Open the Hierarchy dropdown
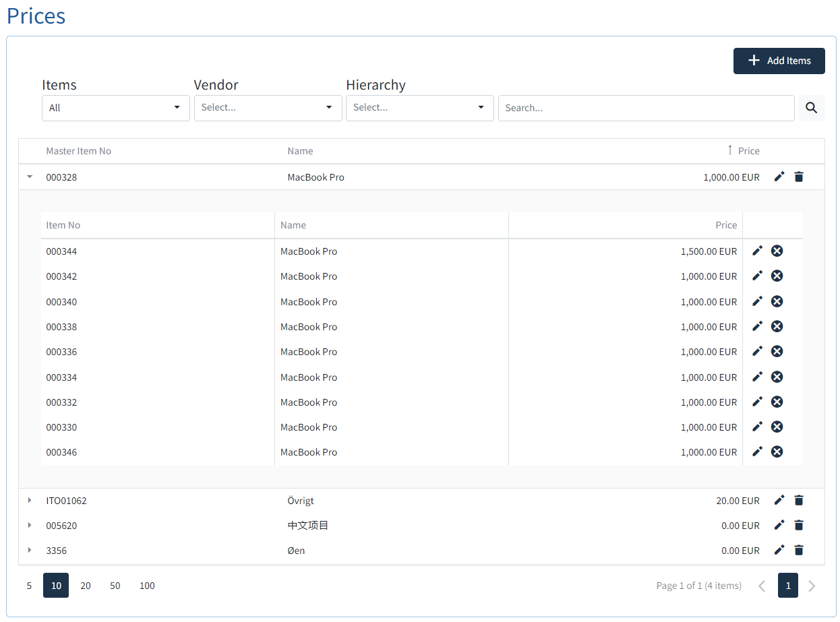This screenshot has width=840, height=622. click(420, 108)
